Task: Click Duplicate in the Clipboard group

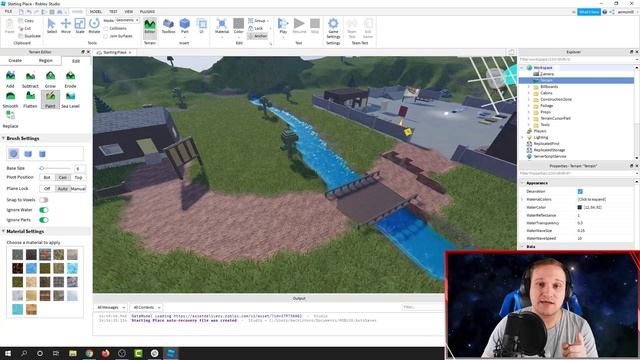Action: pyautogui.click(x=29, y=36)
